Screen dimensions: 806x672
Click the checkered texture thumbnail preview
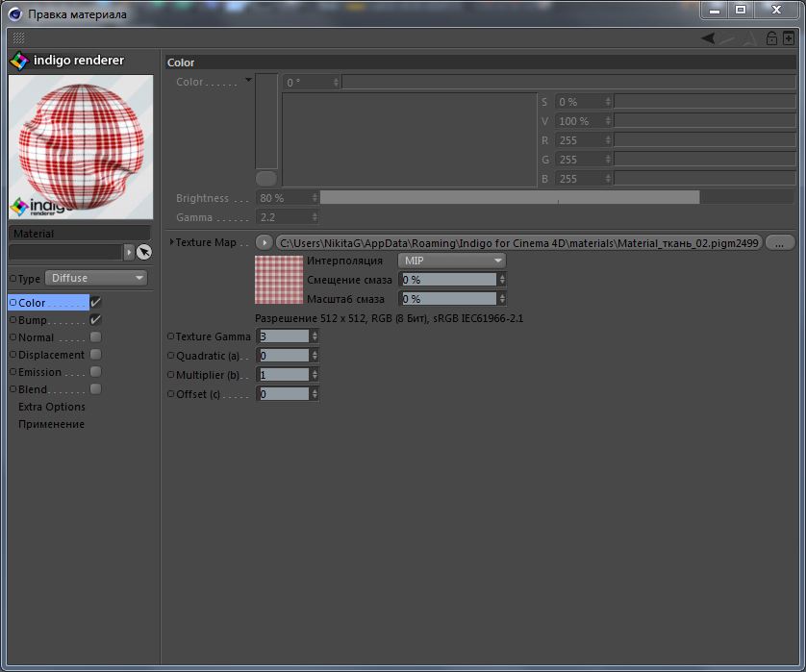(278, 281)
